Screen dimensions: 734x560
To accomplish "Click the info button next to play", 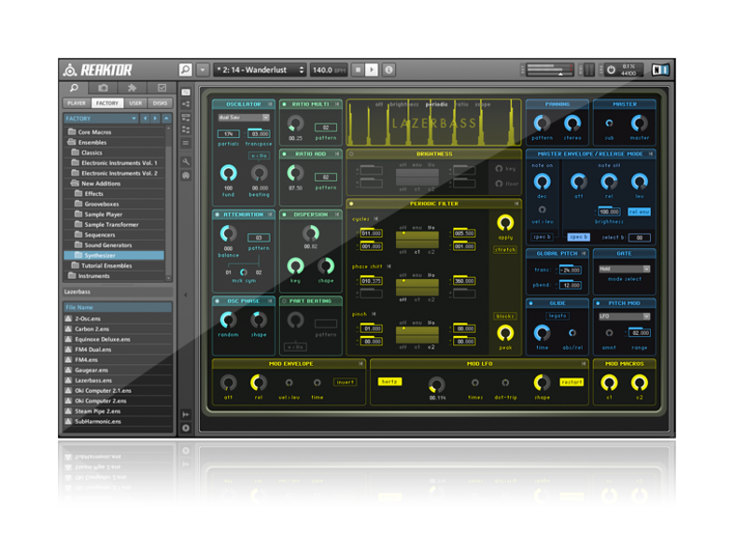I will point(388,70).
